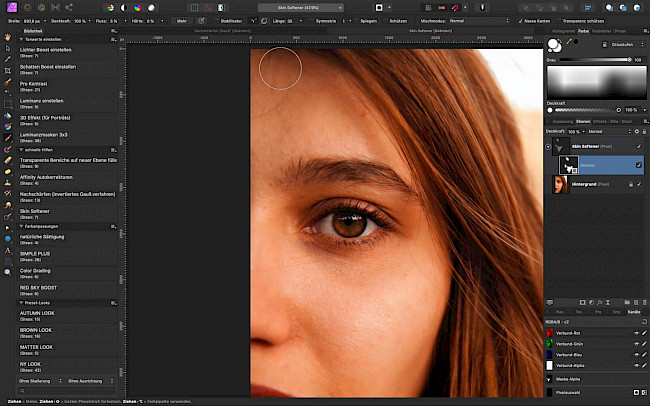Select the Hand view tool
Viewport: 650px width, 406px height.
(7, 37)
